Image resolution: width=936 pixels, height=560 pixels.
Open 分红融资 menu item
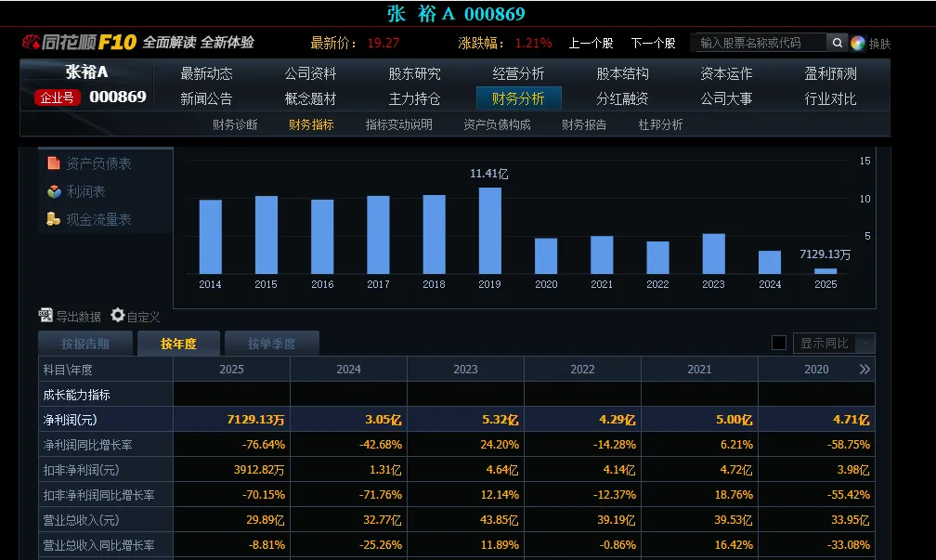(x=622, y=99)
